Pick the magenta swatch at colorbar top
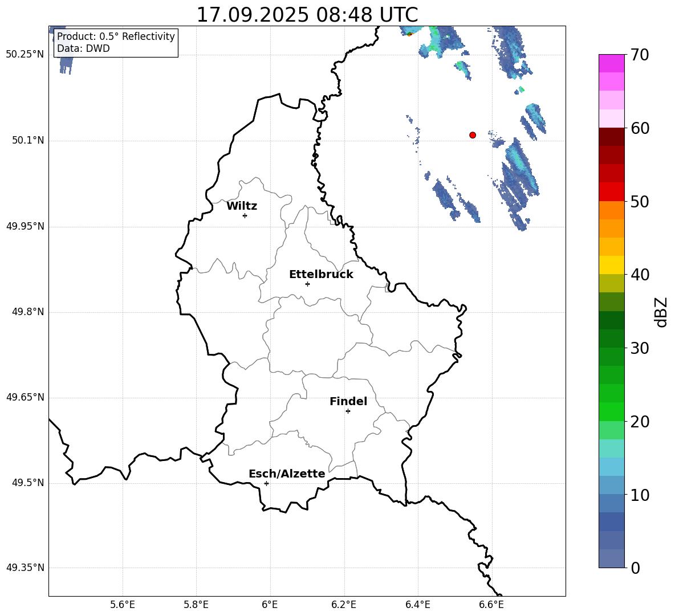The image size is (675, 616). pyautogui.click(x=612, y=64)
